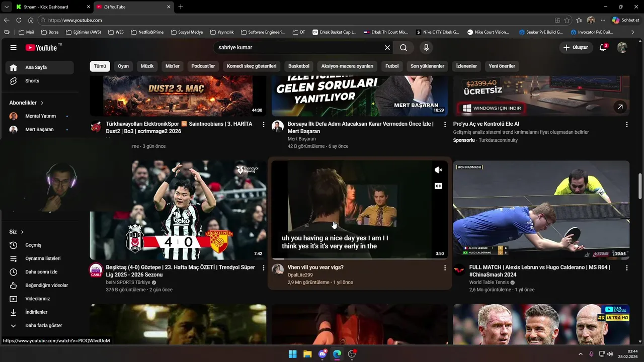Open Geçmiş watch history
644x362 pixels.
click(x=40, y=245)
